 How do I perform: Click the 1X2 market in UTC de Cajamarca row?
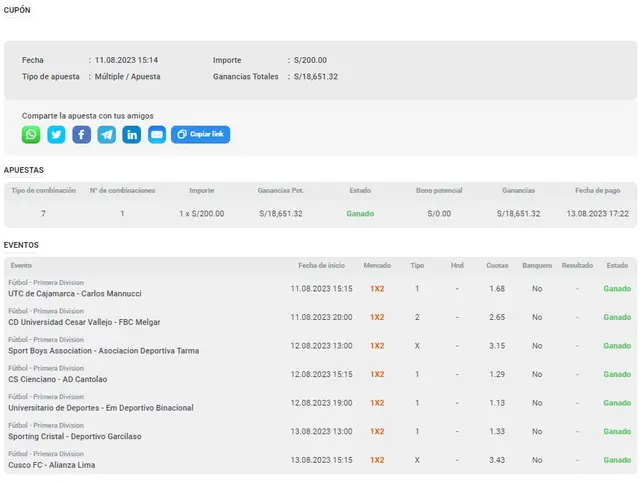pyautogui.click(x=377, y=289)
